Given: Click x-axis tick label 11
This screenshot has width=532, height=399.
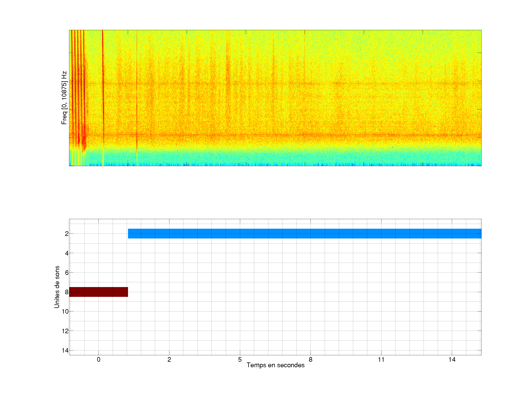Looking at the screenshot, I should [x=381, y=359].
